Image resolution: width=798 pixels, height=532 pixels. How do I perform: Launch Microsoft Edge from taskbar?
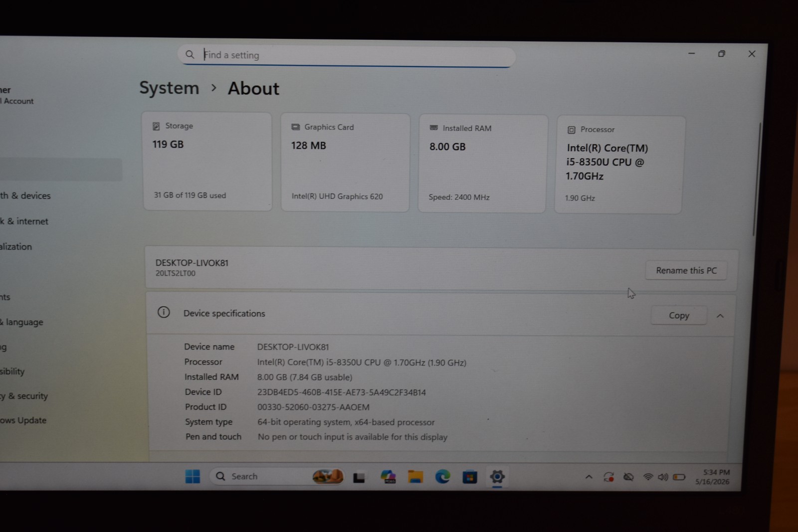coord(442,477)
